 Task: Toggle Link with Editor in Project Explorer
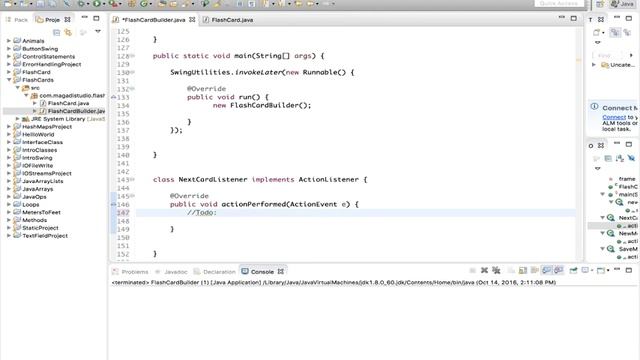pos(68,32)
